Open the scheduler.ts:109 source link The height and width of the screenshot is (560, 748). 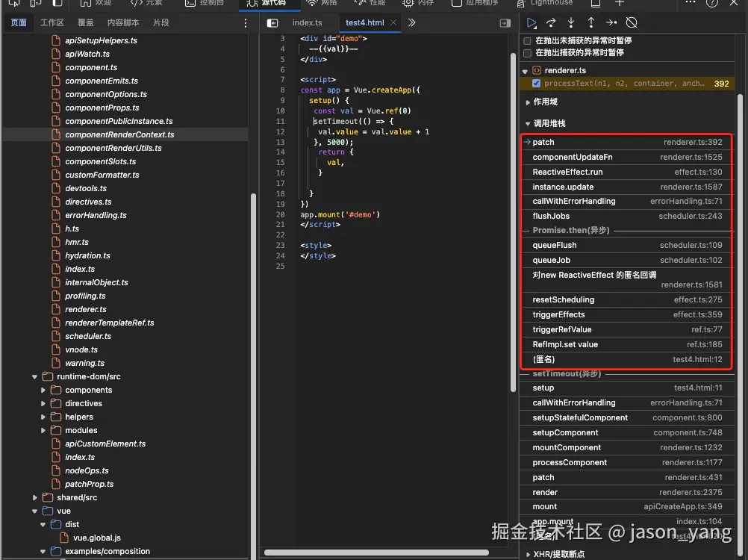pos(691,245)
